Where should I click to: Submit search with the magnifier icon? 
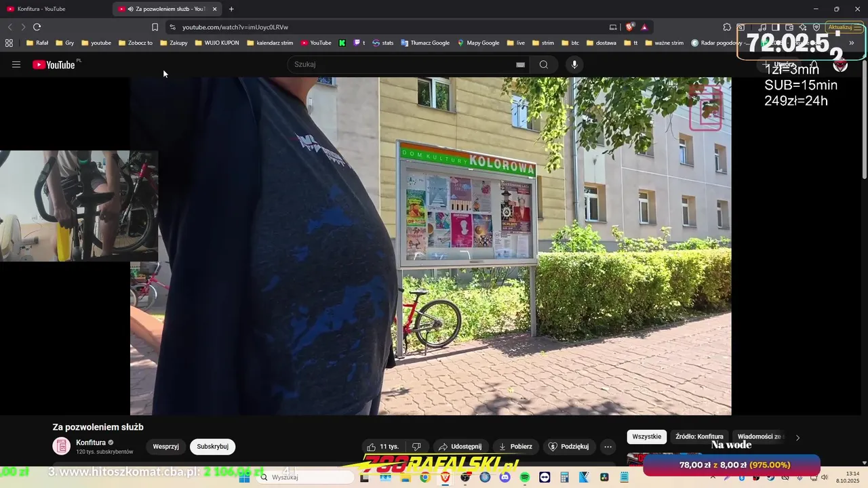click(x=544, y=64)
